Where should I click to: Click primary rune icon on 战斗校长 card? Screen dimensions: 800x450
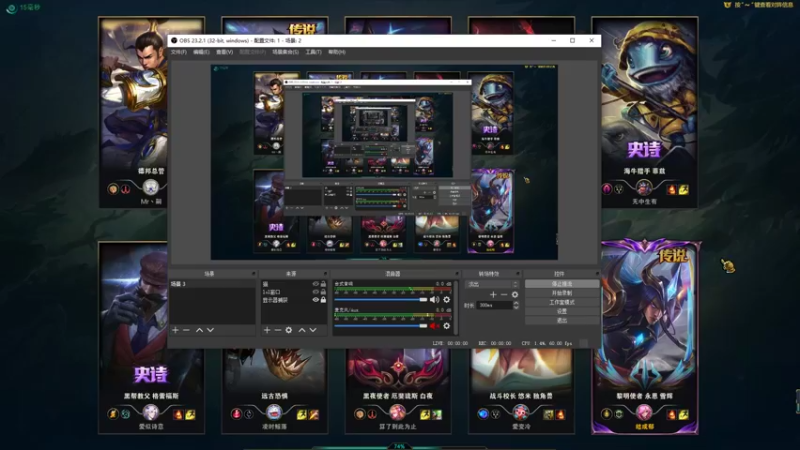(x=483, y=414)
